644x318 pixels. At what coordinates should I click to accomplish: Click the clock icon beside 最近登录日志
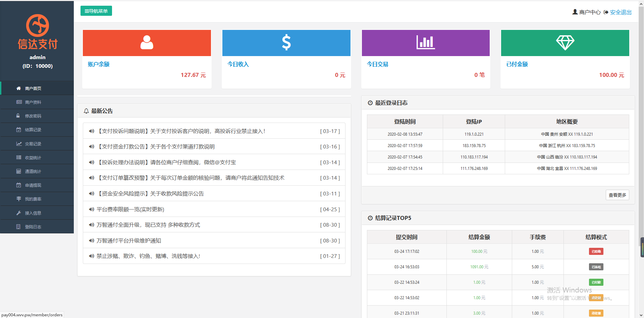(370, 103)
